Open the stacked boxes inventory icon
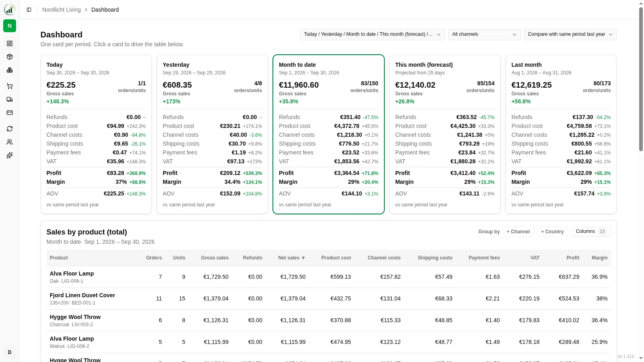Viewport: 644px width, 362px height. (10, 70)
